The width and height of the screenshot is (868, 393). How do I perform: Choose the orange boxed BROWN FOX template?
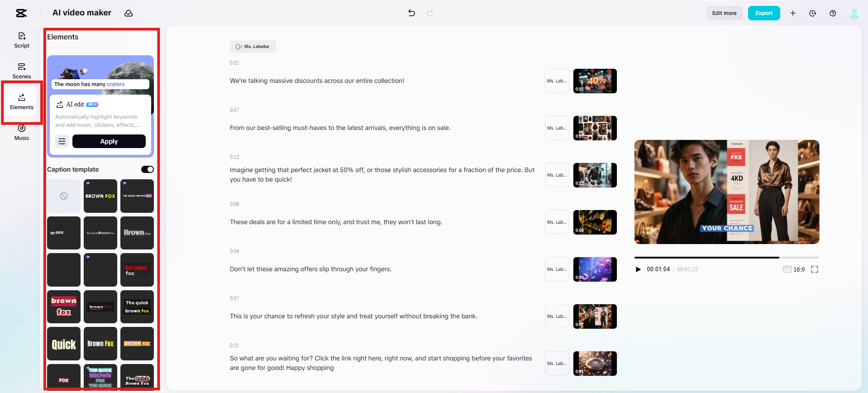[x=137, y=344]
